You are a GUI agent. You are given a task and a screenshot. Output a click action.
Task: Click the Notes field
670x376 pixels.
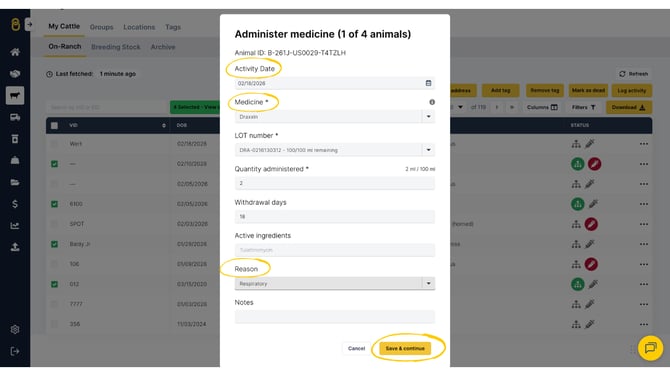pyautogui.click(x=335, y=317)
